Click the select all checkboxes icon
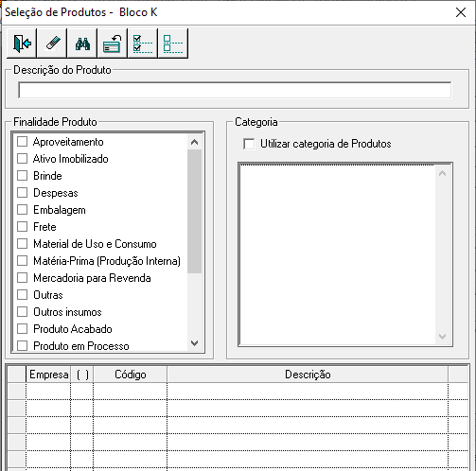The image size is (476, 471). [143, 44]
